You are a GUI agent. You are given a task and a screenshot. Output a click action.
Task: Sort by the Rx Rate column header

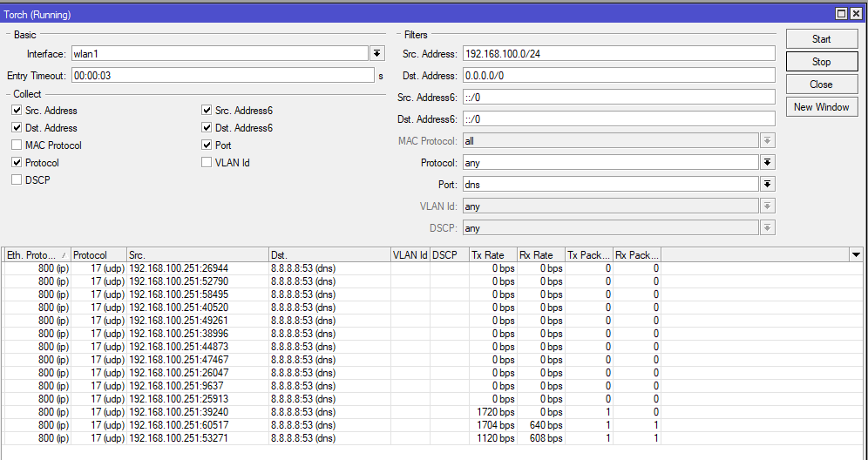point(541,255)
